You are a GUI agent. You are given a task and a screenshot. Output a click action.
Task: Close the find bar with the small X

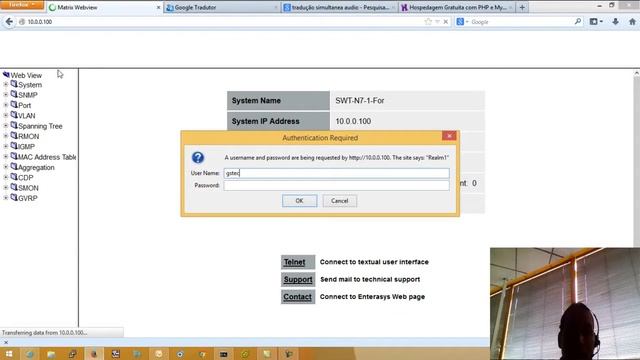tap(6, 342)
